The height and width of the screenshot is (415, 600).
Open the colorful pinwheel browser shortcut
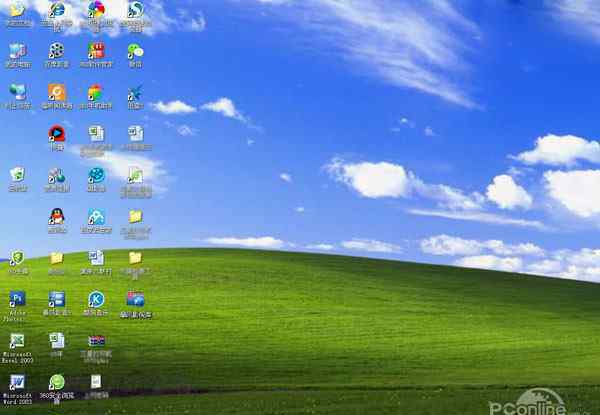pyautogui.click(x=96, y=10)
